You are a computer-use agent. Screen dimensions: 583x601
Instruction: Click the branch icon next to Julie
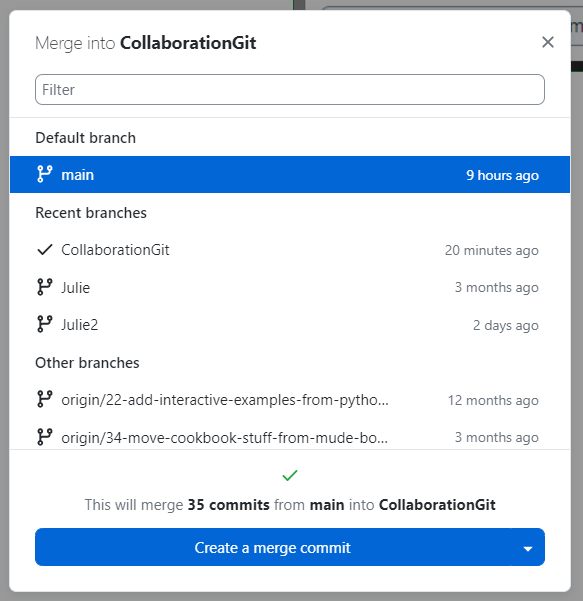click(x=44, y=287)
